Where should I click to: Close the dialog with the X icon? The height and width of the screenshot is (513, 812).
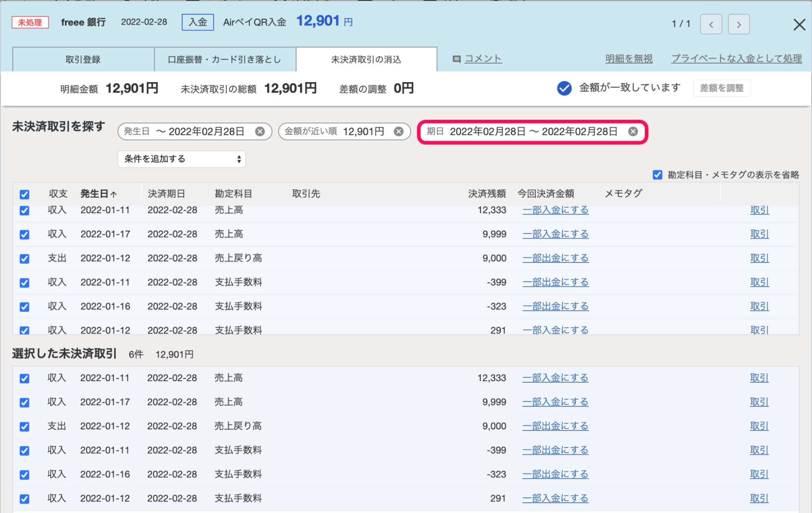coord(799,25)
